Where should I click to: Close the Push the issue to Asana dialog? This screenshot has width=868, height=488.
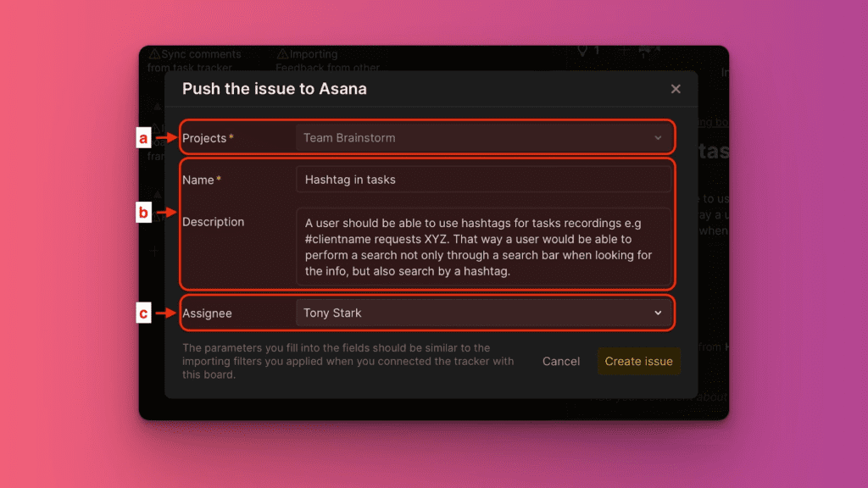[676, 89]
